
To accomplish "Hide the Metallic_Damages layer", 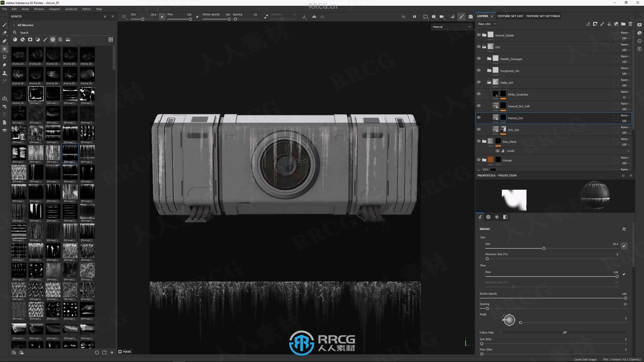I will pos(479,58).
